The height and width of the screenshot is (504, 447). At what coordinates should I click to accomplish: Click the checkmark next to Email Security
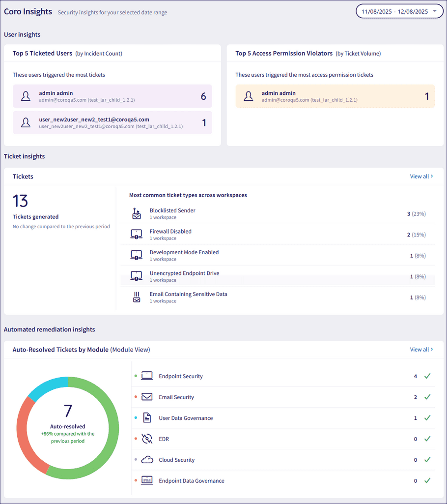427,396
